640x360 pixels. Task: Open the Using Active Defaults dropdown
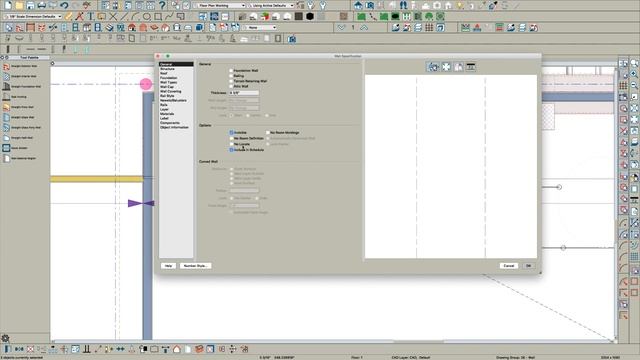(x=270, y=6)
